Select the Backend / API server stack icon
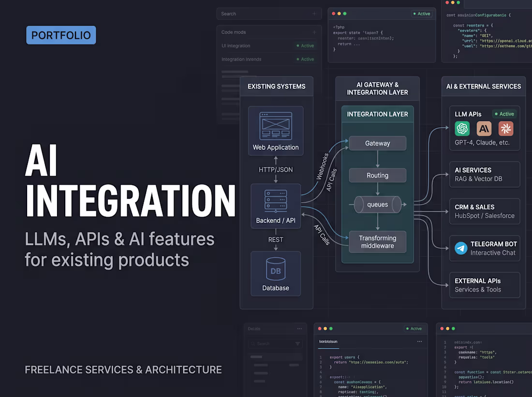 tap(276, 201)
